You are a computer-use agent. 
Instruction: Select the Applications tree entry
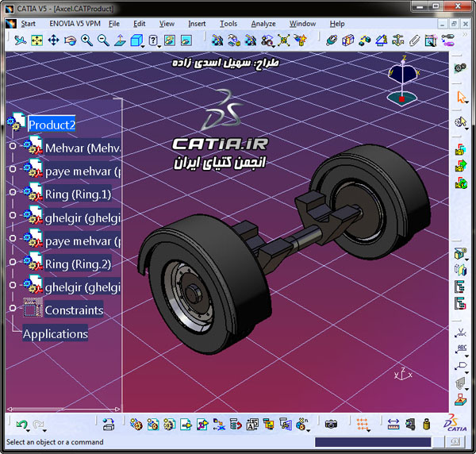point(56,333)
